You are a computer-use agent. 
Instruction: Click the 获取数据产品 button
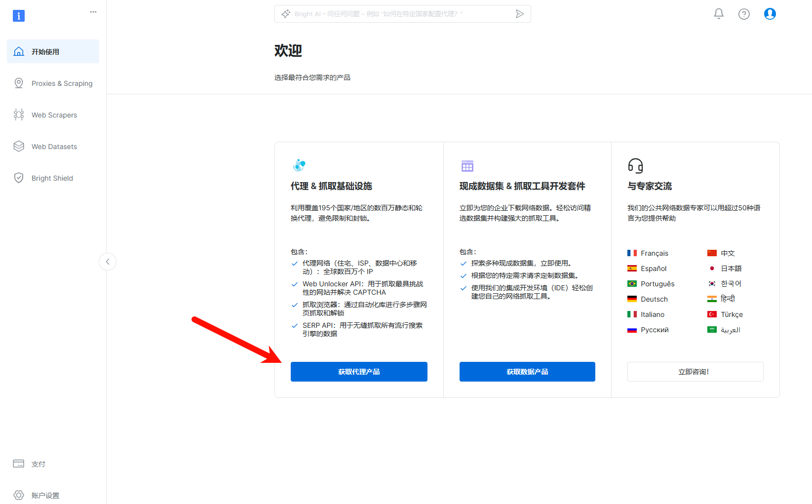click(527, 372)
